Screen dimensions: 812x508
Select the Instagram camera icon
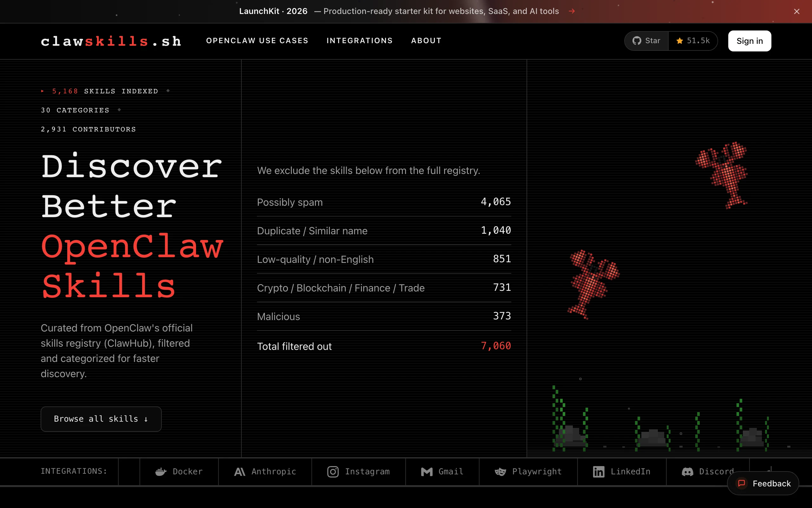[x=333, y=472]
